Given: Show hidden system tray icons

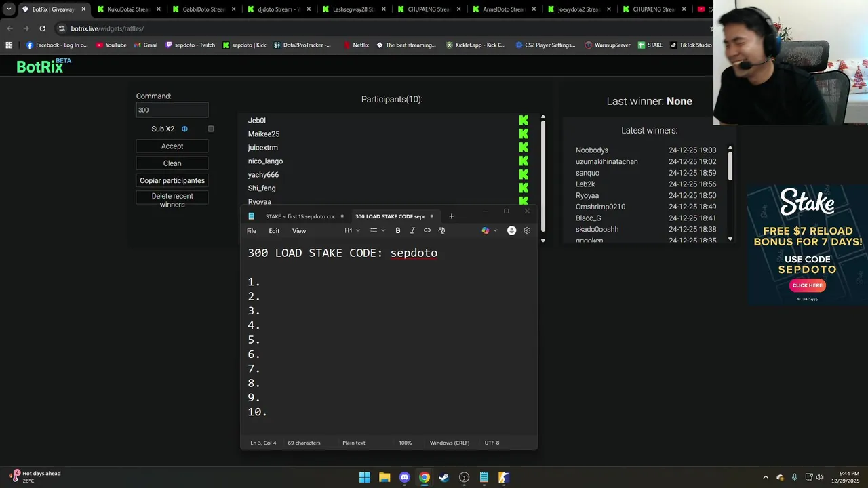Looking at the screenshot, I should tap(766, 477).
